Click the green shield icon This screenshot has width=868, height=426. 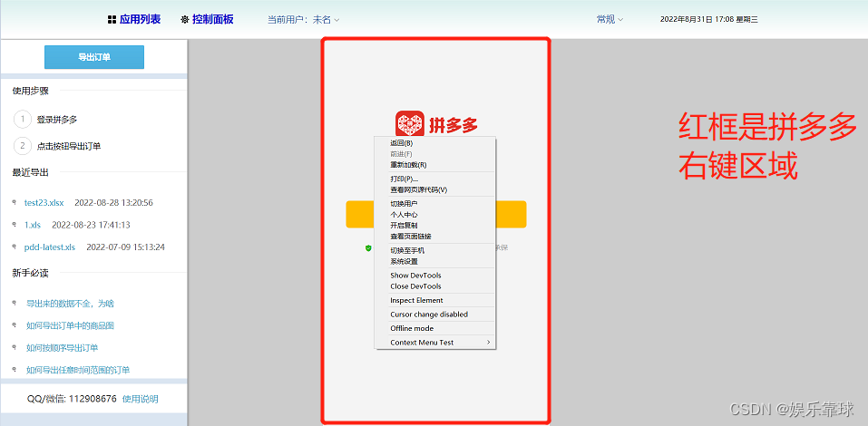(x=368, y=247)
